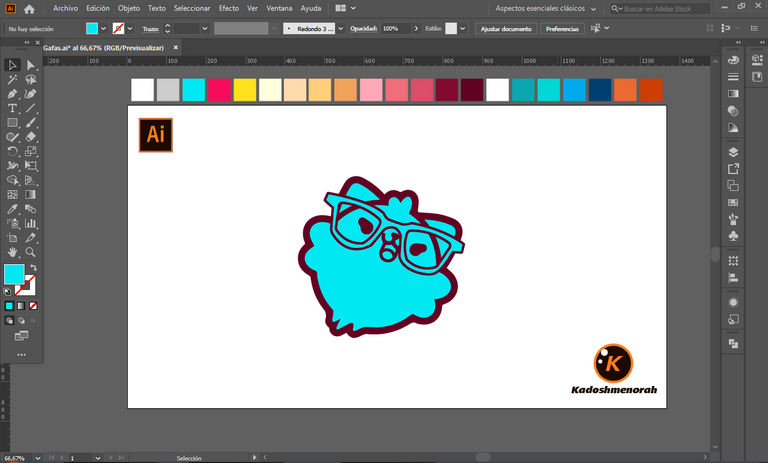Choose the Rotate tool
Image resolution: width=768 pixels, height=463 pixels.
(x=12, y=151)
